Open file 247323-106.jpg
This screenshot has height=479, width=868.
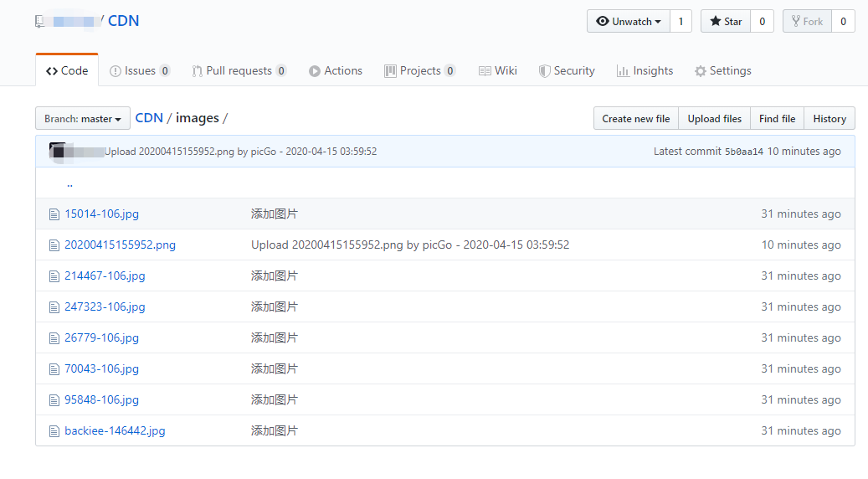[105, 306]
